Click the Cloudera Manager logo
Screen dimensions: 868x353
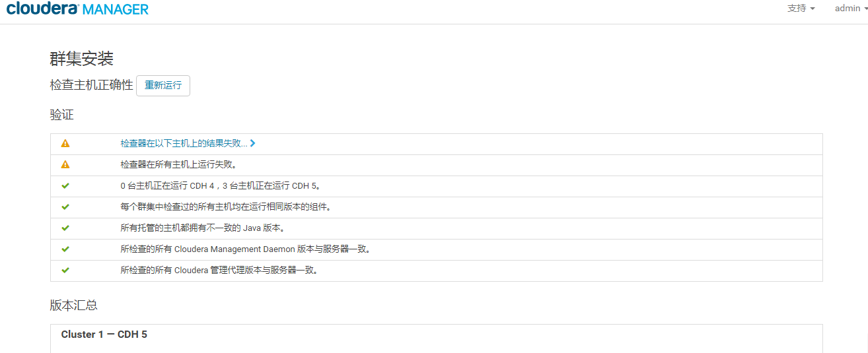(x=77, y=9)
